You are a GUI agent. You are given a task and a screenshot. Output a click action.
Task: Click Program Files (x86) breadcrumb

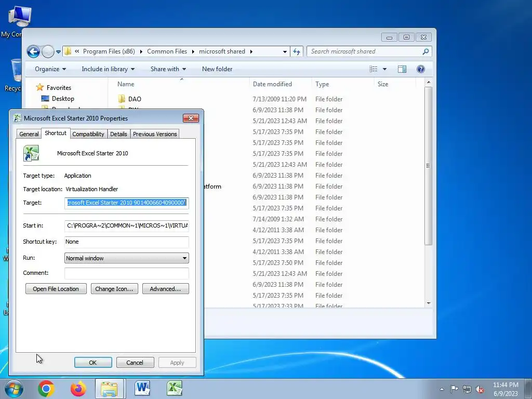tap(109, 51)
